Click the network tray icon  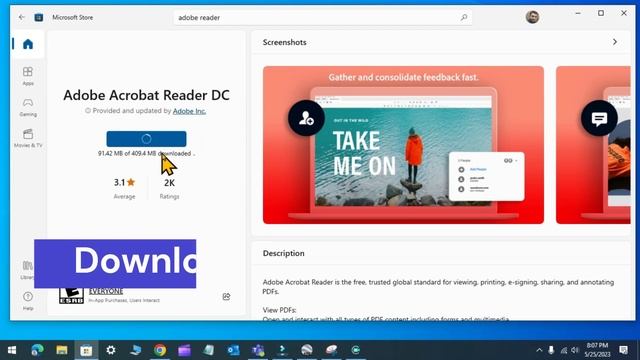(x=563, y=350)
